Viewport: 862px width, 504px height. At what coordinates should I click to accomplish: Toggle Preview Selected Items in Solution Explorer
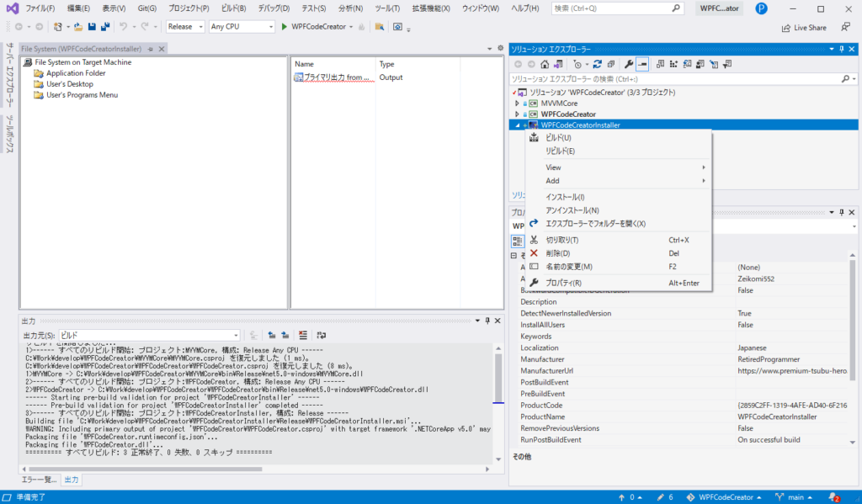point(642,64)
